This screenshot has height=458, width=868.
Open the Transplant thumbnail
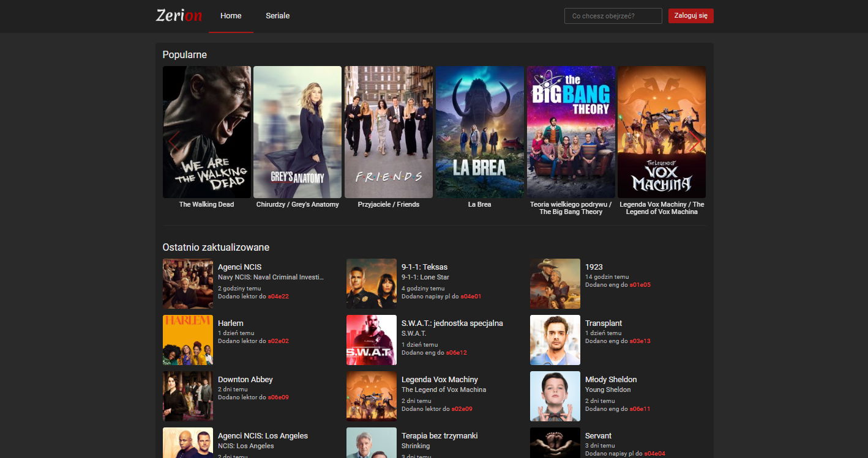coord(555,340)
